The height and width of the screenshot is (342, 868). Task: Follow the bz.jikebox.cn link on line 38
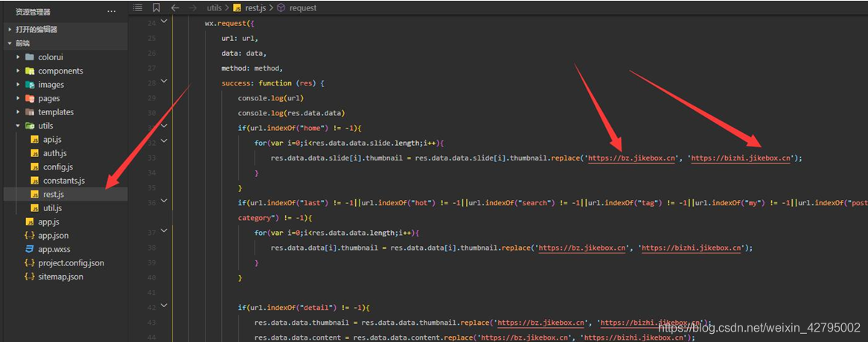(x=582, y=248)
